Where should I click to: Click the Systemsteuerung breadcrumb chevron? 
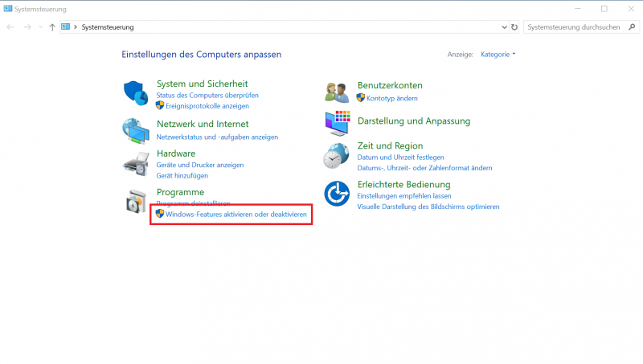[76, 27]
